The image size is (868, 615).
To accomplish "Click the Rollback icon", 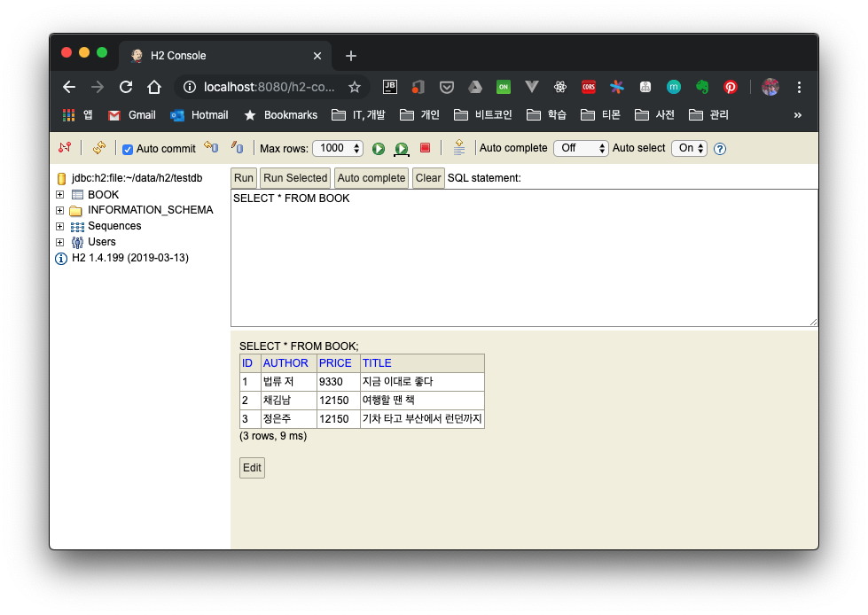I will (211, 148).
